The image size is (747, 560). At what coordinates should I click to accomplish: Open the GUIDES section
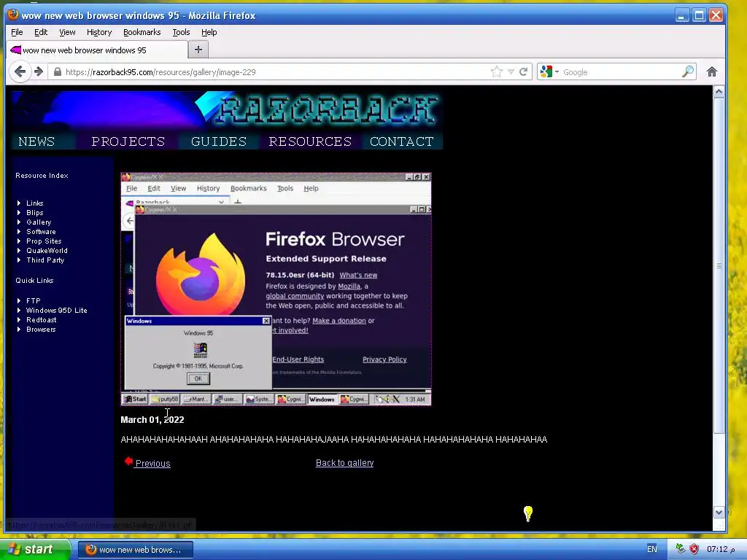coord(219,141)
